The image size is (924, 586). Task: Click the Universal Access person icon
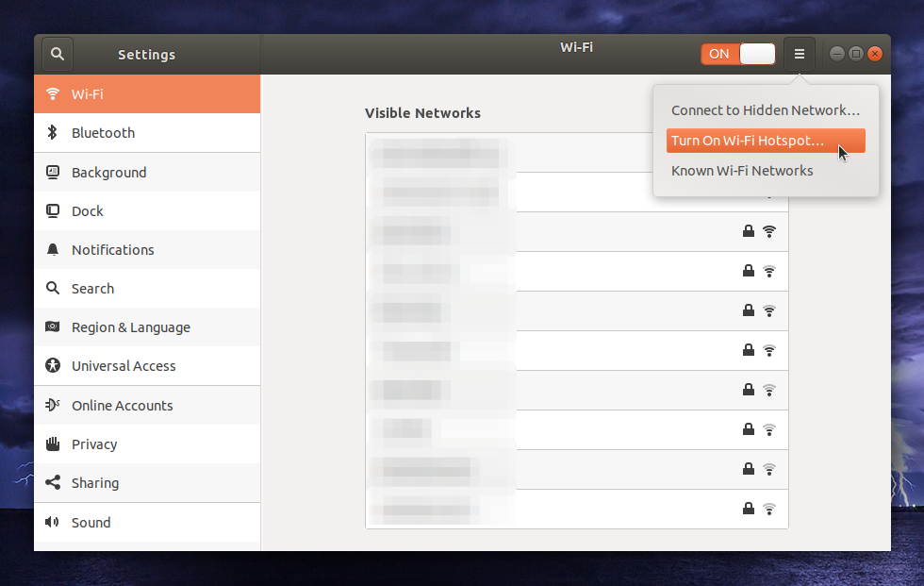(x=53, y=365)
